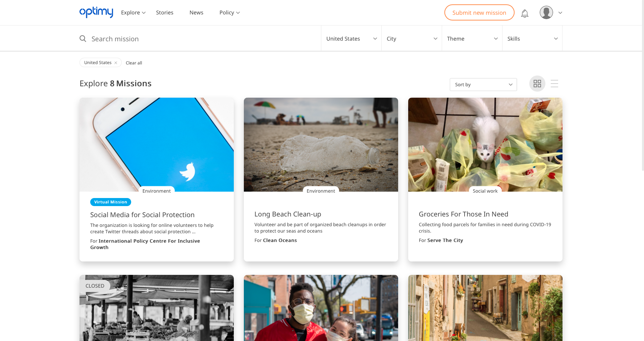
Task: Switch to grid view
Action: pos(537,84)
